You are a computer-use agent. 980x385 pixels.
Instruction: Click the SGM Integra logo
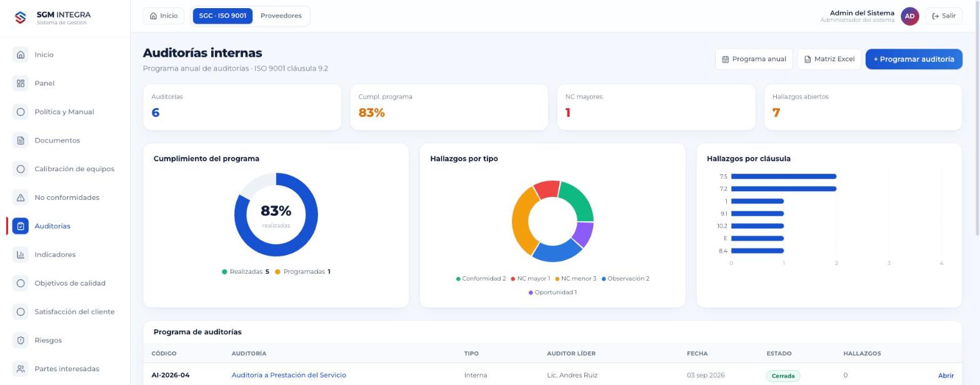coord(21,17)
